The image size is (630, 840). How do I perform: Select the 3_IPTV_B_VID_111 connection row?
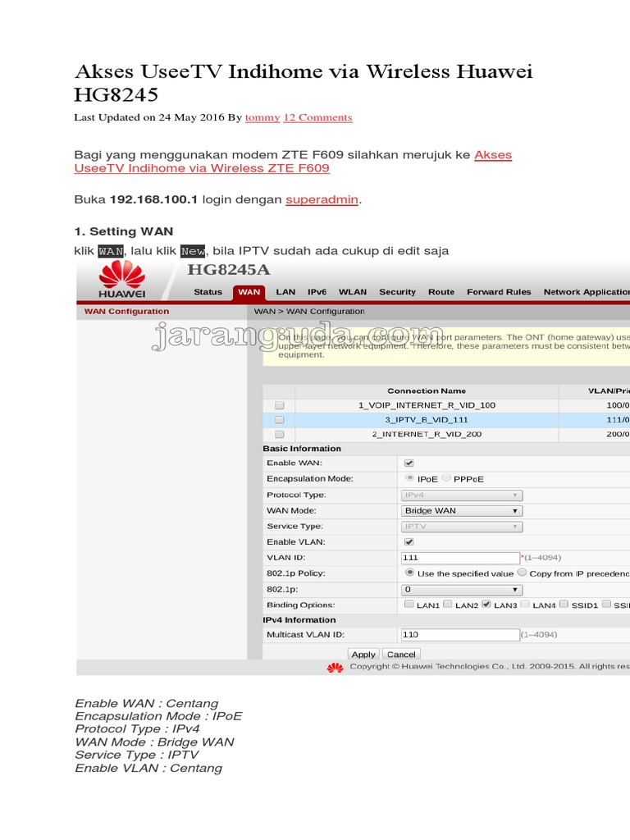coord(447,420)
